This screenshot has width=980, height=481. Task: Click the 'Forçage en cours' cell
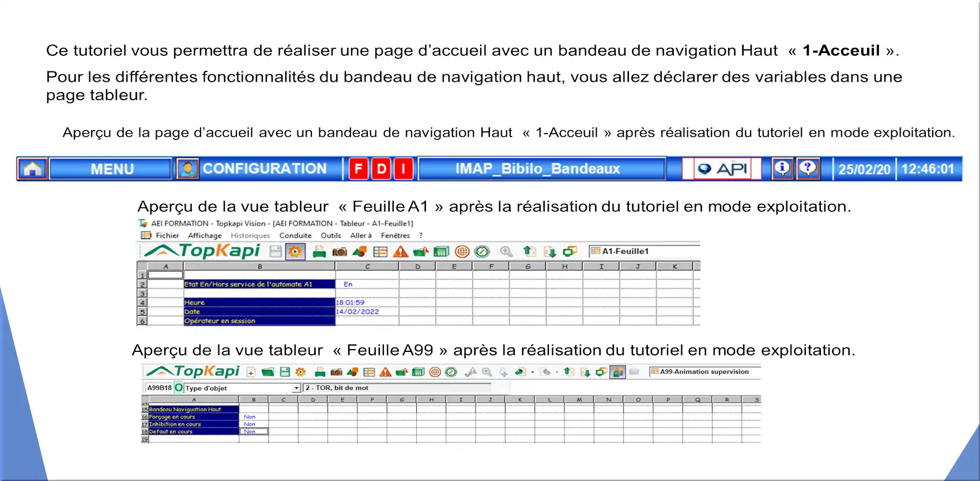pyautogui.click(x=194, y=416)
